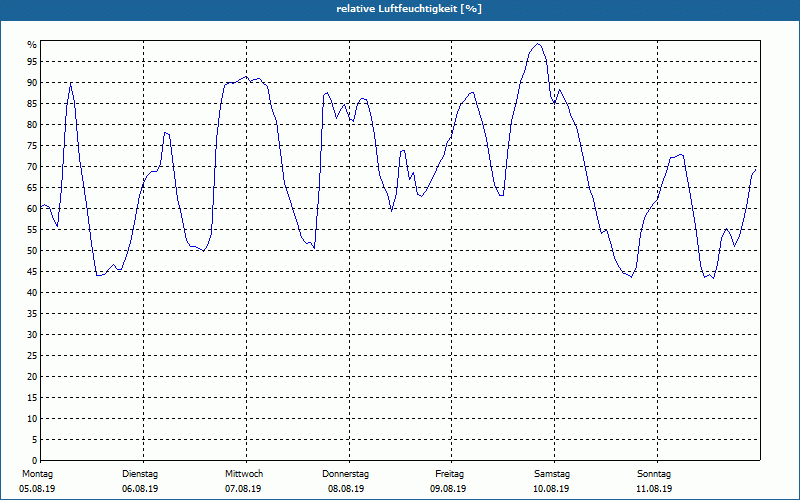The image size is (800, 500).
Task: Select the y-axis value '35'
Action: [x=32, y=314]
